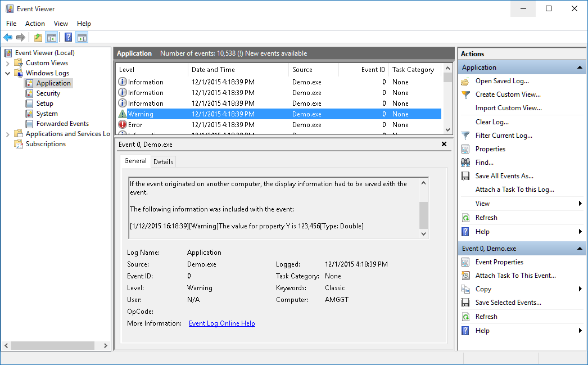Select the System log in the tree
Screen dimensions: 588x365
click(x=47, y=114)
